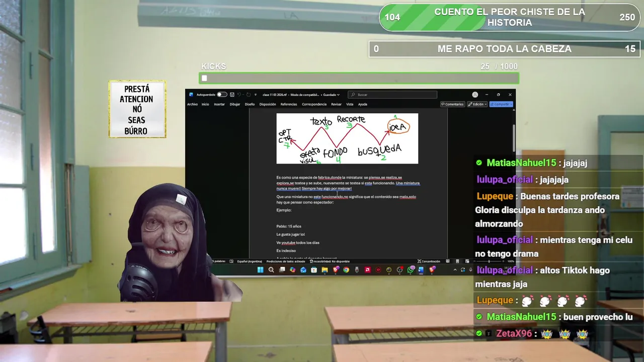This screenshot has width=644, height=362.
Task: Click the Redo icon in Word title bar
Action: point(249,95)
